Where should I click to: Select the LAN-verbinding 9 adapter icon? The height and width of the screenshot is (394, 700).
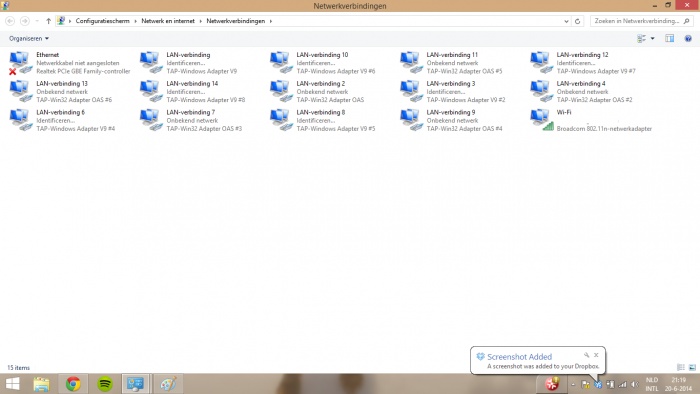(x=411, y=120)
